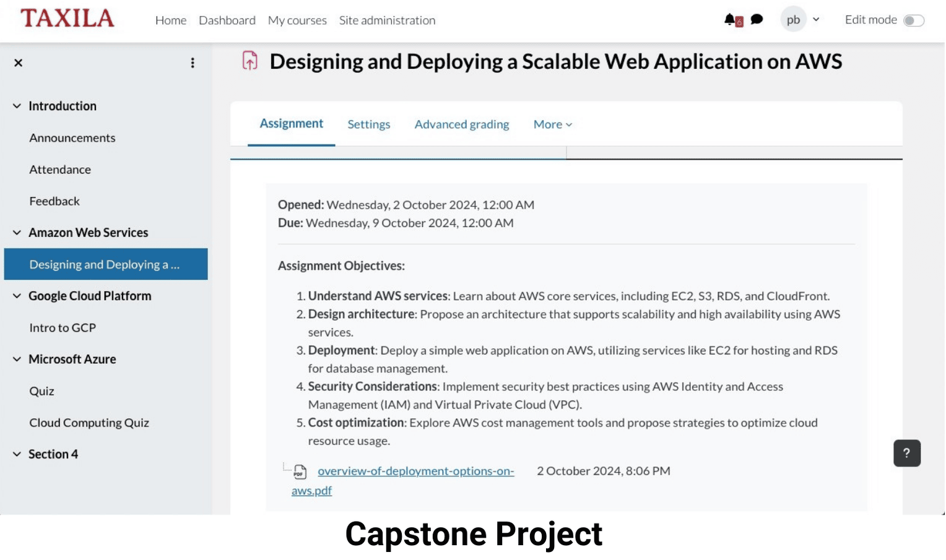
Task: Open the overview-of-deployment-options-on-aws.pdf link
Action: click(x=415, y=471)
